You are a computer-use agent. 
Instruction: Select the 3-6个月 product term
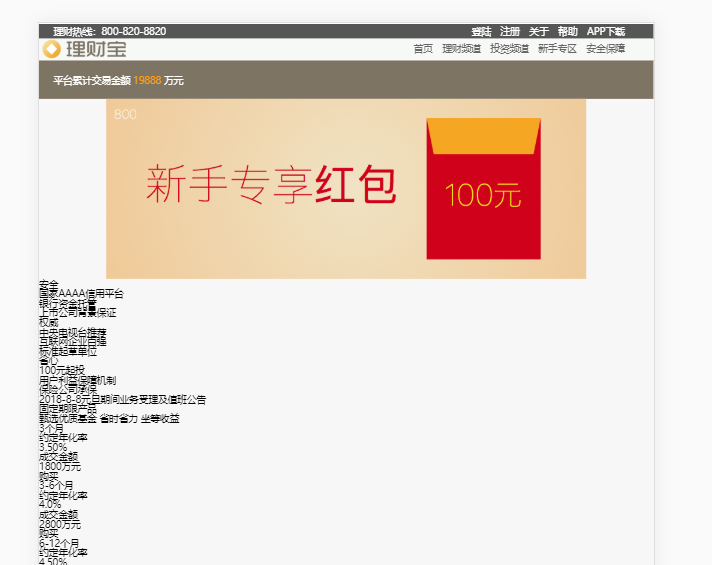56,486
